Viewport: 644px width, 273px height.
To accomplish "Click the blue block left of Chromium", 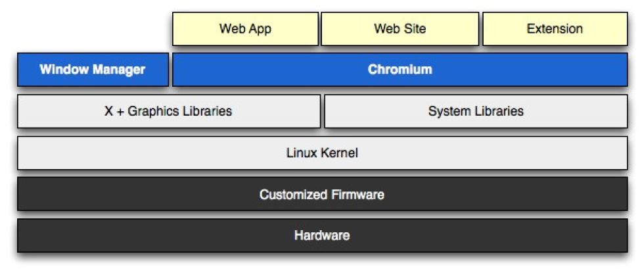I will (93, 70).
